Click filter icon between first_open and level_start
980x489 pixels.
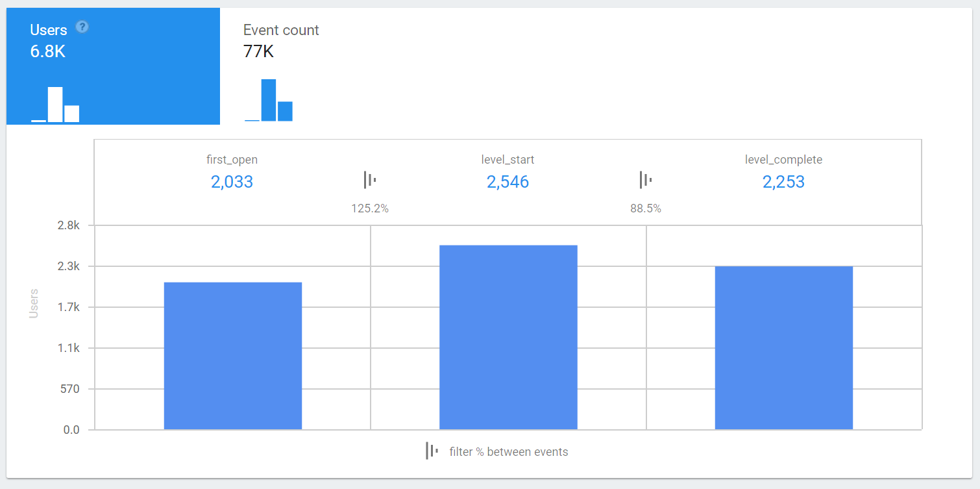(369, 180)
